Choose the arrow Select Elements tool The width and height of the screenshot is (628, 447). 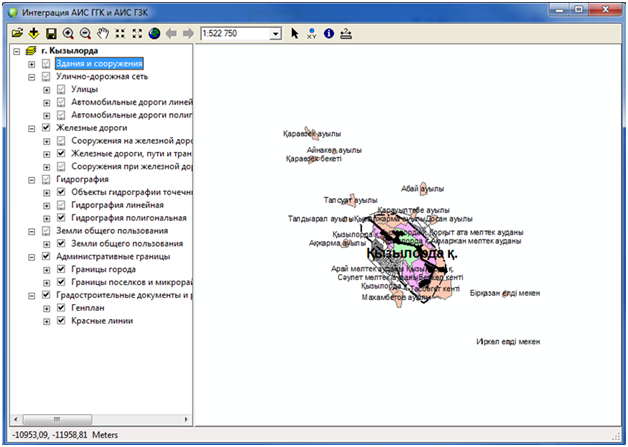(x=295, y=33)
